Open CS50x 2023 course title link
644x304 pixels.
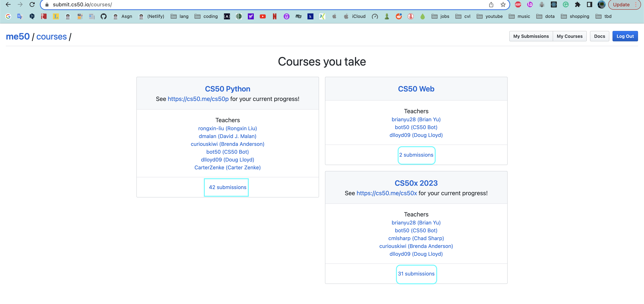(416, 183)
